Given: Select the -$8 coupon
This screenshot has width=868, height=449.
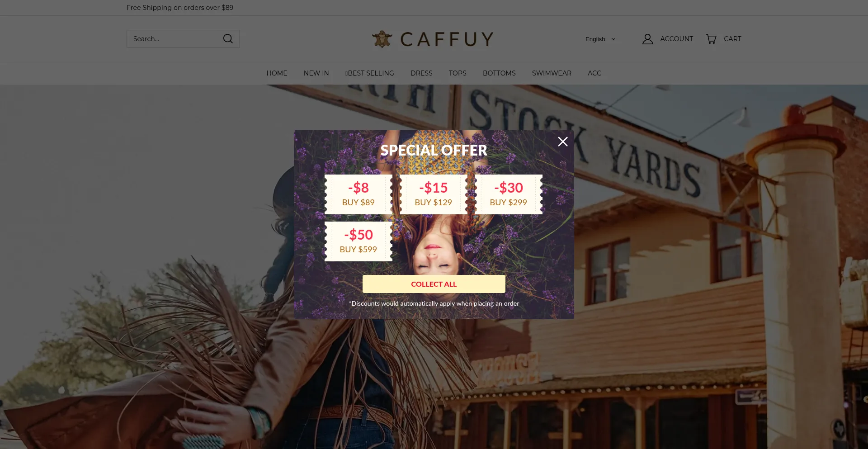Looking at the screenshot, I should coord(358,194).
